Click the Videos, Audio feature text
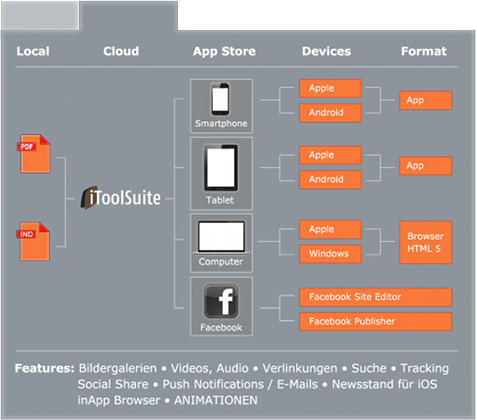Screen dimensions: 477x420 coord(209,368)
